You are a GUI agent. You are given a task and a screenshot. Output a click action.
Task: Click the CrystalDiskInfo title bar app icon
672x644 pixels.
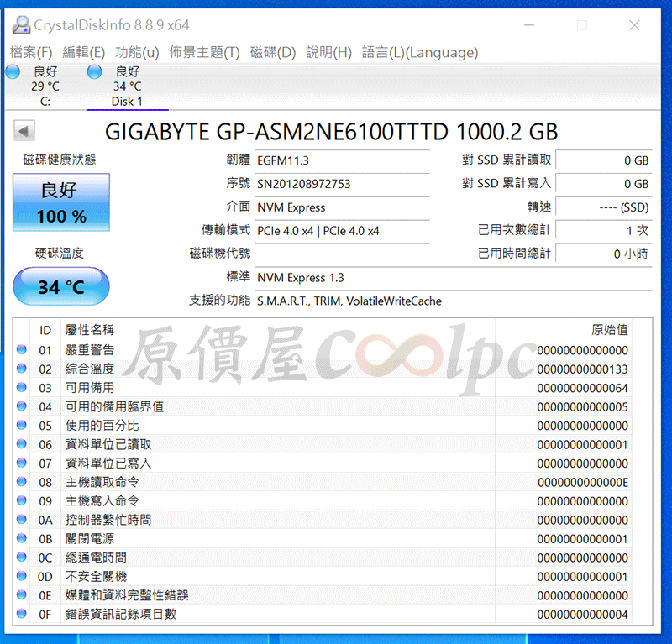tap(21, 25)
